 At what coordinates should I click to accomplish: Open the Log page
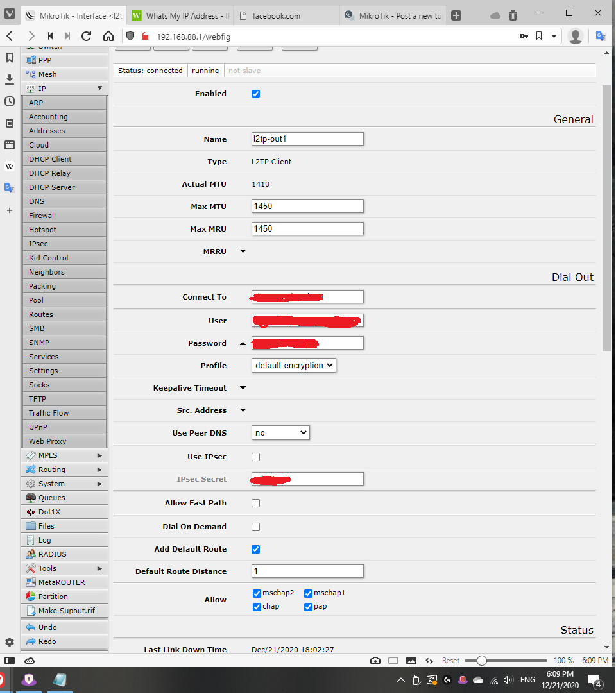point(65,541)
